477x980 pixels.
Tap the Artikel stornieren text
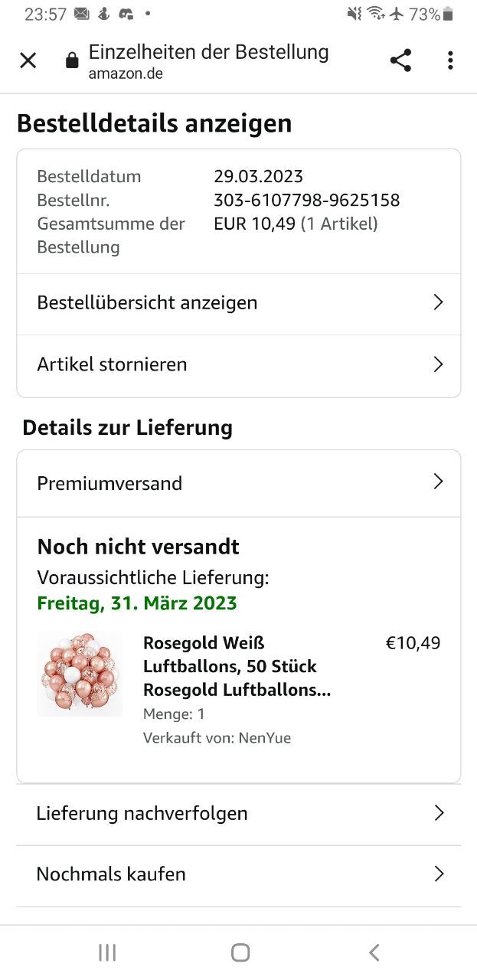coord(112,364)
